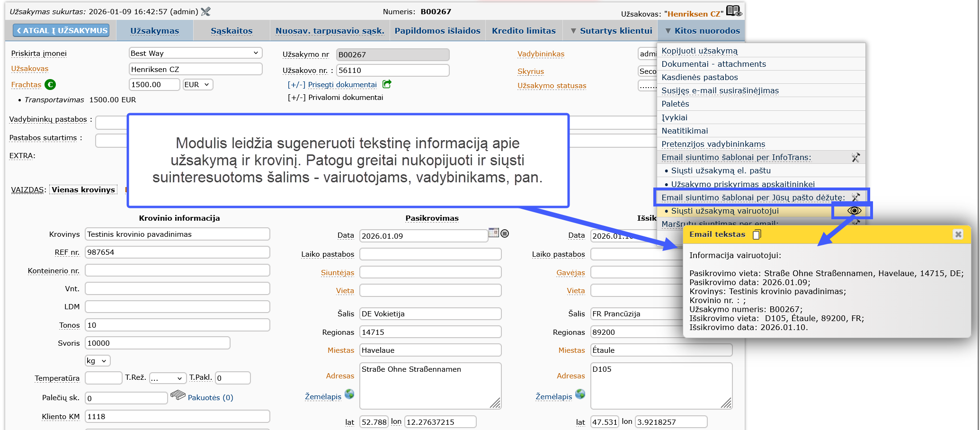Click the globe icon next to loading Žemėlapis
Image resolution: width=980 pixels, height=430 pixels.
(x=349, y=394)
